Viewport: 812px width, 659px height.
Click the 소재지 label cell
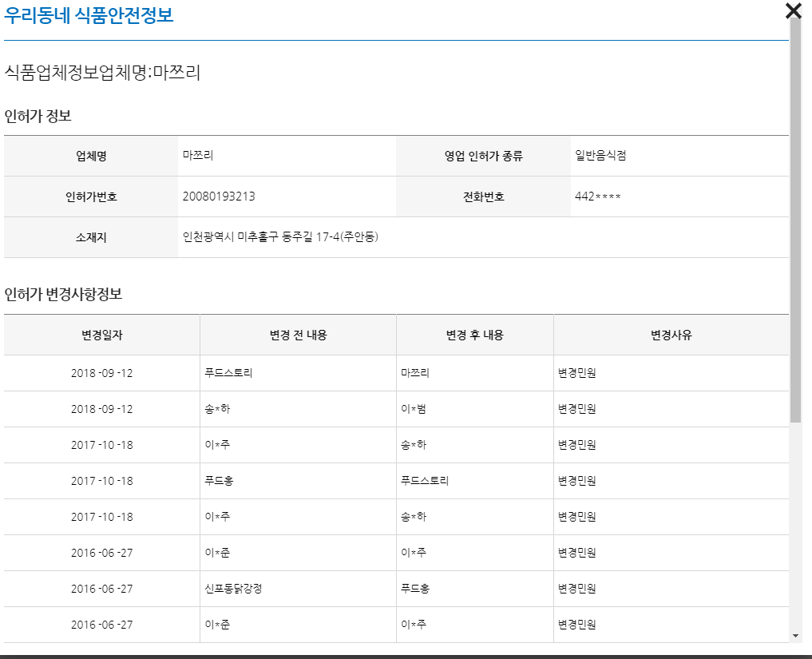[91, 237]
